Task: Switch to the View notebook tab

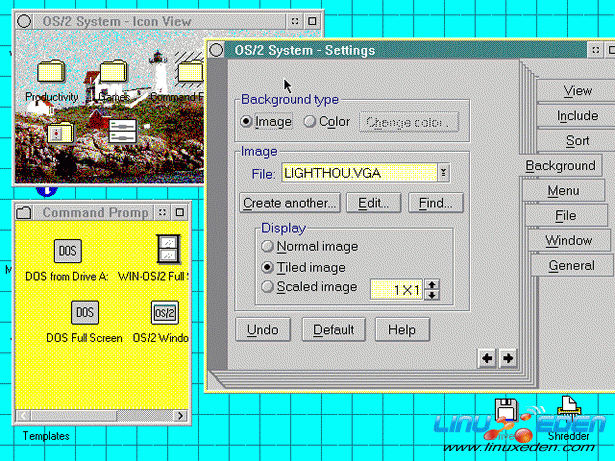Action: coord(577,91)
